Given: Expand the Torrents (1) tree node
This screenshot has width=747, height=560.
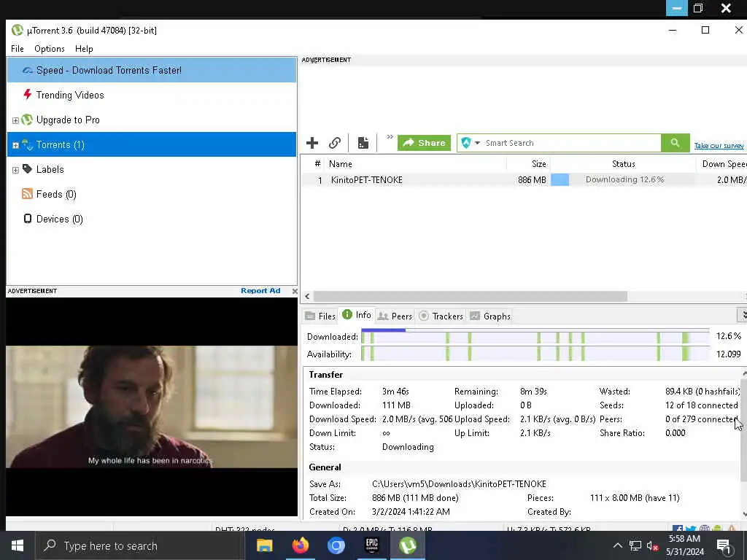Looking at the screenshot, I should pos(15,145).
